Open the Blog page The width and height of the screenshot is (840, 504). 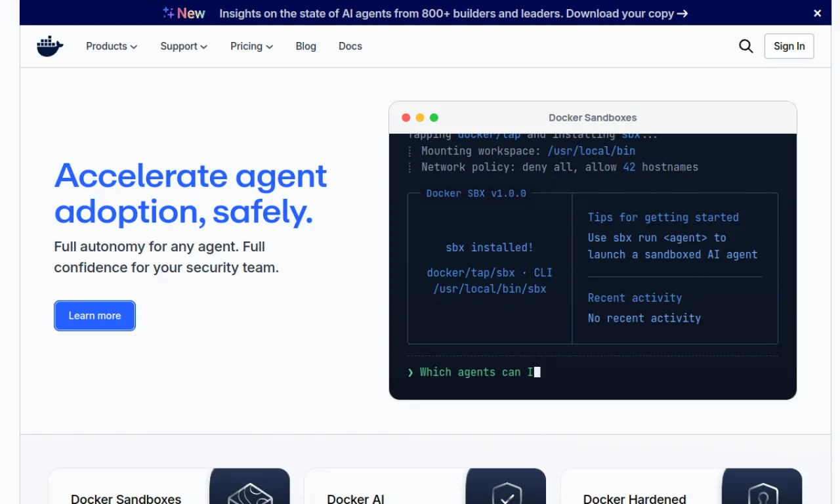pyautogui.click(x=306, y=46)
